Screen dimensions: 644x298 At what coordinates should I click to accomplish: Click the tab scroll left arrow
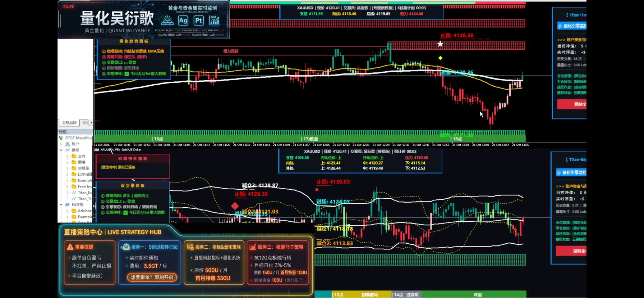(x=91, y=123)
